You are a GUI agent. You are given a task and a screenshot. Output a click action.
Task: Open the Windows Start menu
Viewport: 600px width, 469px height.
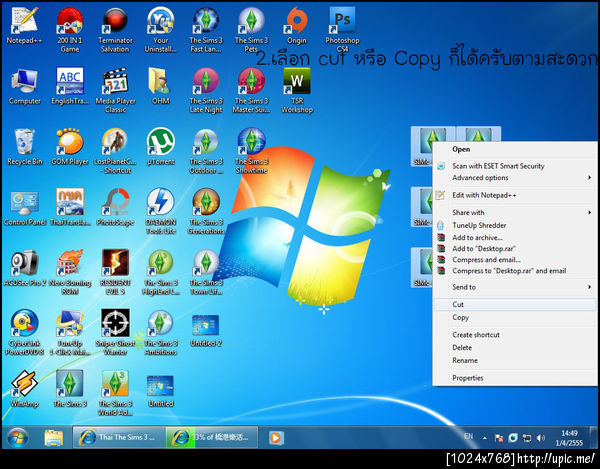17,438
